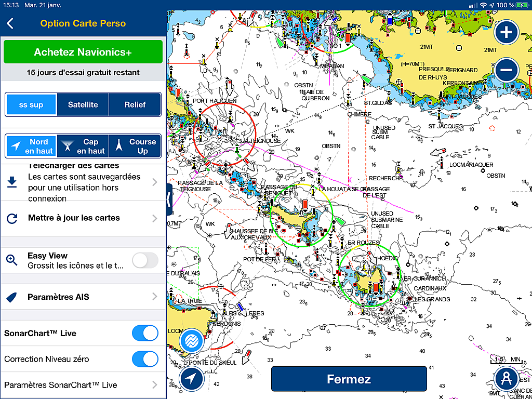This screenshot has width=532, height=399.
Task: Tap the POINTE DU SKEUL label
Action: [212, 363]
